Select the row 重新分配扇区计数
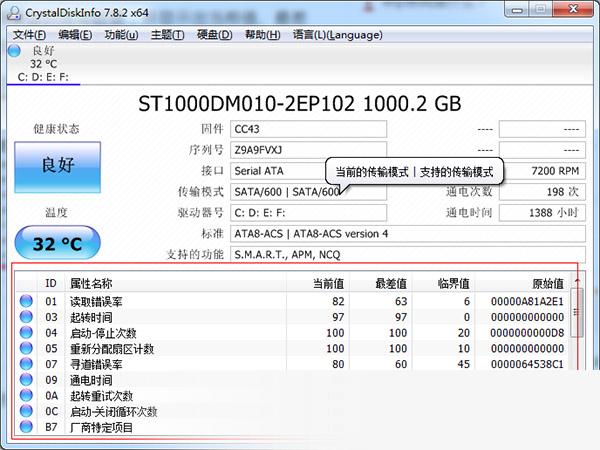 coord(293,348)
